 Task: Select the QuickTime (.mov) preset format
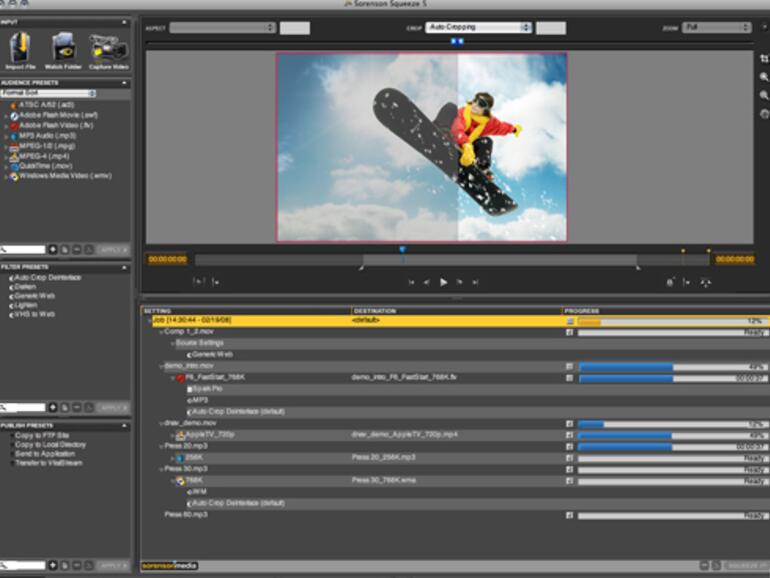(x=47, y=166)
